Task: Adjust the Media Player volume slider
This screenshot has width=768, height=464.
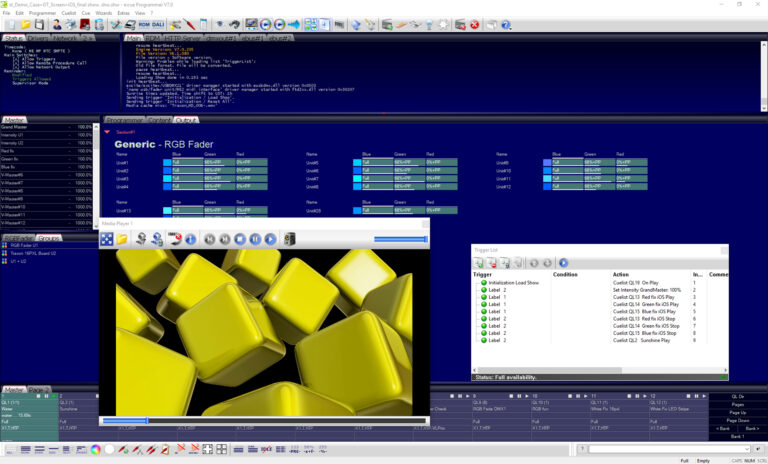Action: click(401, 239)
